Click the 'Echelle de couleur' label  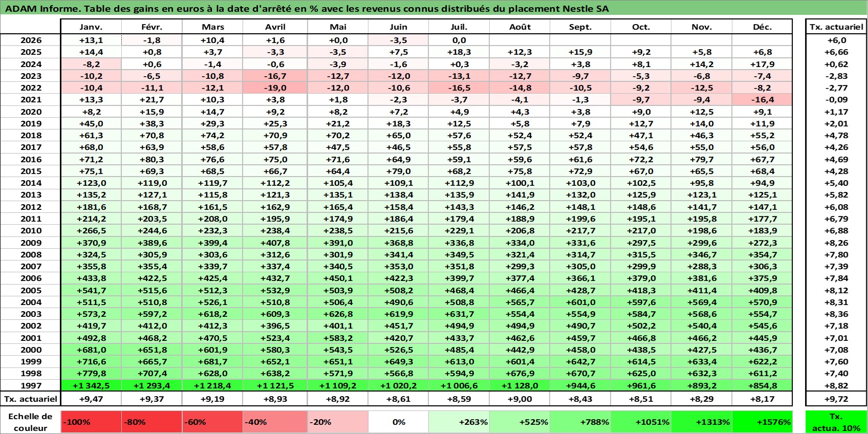[x=31, y=422]
